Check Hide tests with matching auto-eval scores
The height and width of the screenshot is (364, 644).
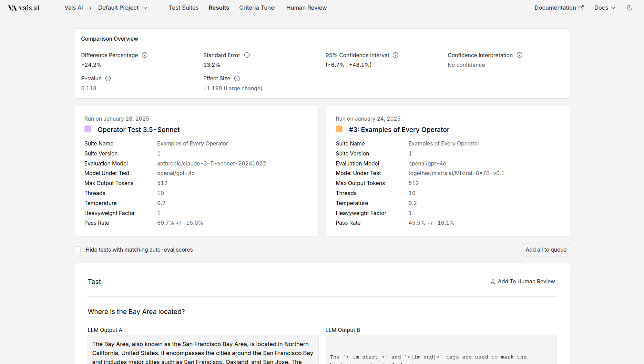[78, 250]
